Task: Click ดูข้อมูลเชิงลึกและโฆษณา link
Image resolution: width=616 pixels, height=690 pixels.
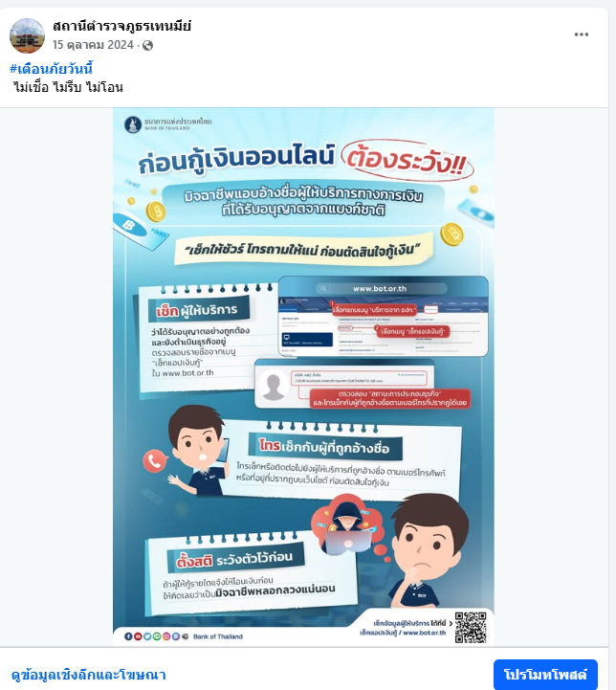Action: [x=88, y=675]
